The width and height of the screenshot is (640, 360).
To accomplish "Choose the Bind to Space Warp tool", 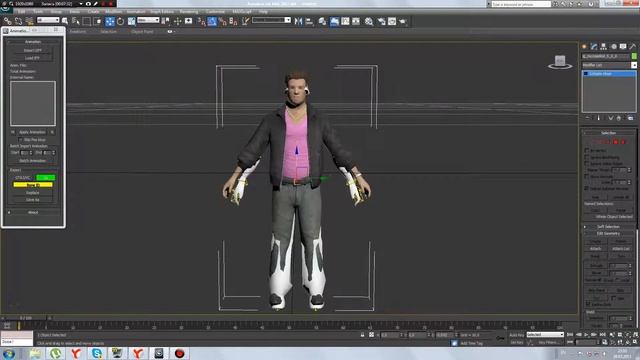I will coord(29,21).
